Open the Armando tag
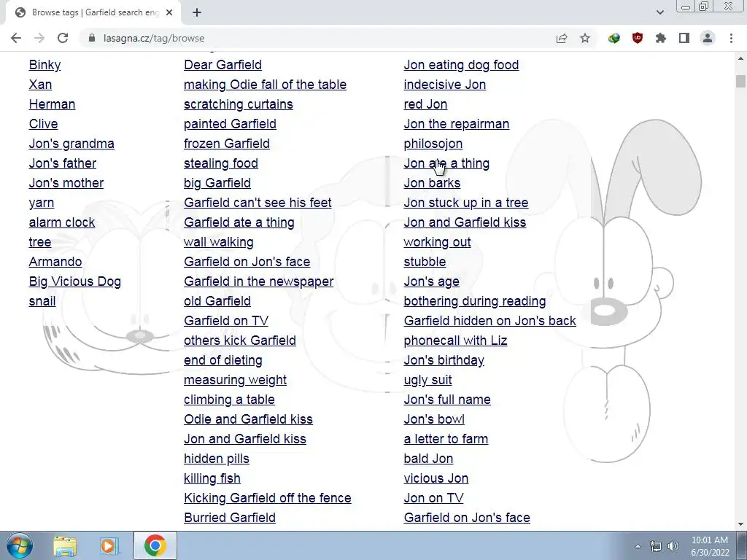 [x=55, y=262]
